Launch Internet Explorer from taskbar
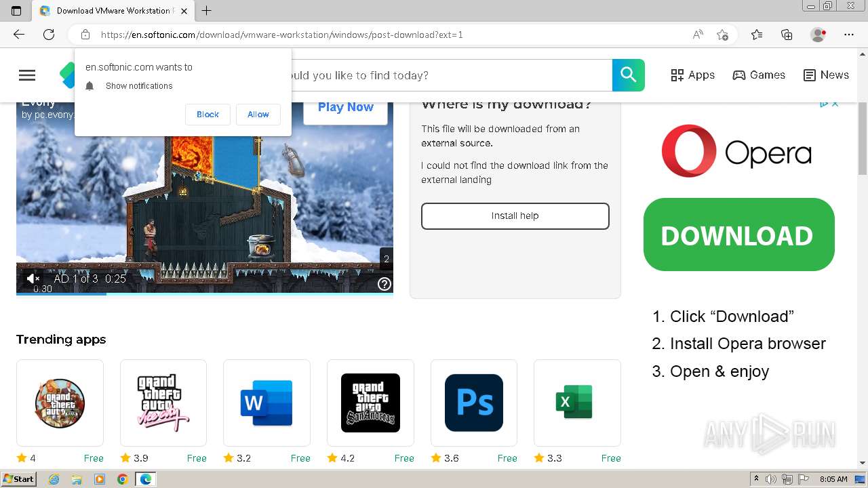The image size is (868, 488). click(x=54, y=479)
